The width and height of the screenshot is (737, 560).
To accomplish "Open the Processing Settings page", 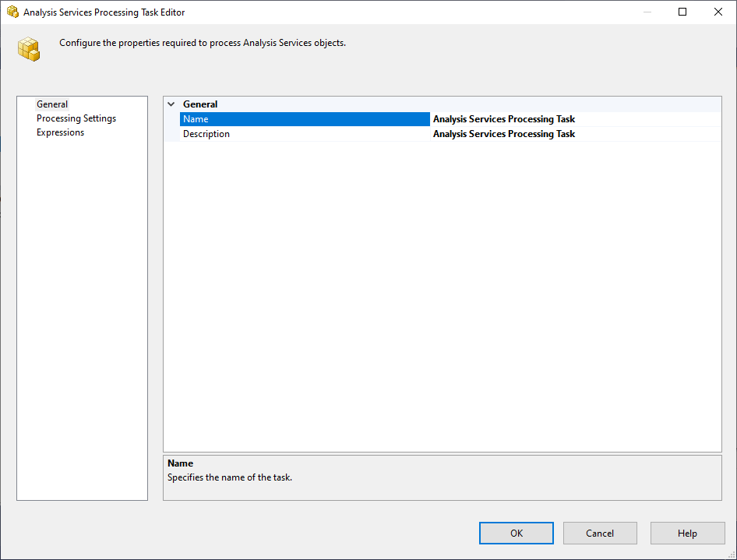I will pos(76,118).
